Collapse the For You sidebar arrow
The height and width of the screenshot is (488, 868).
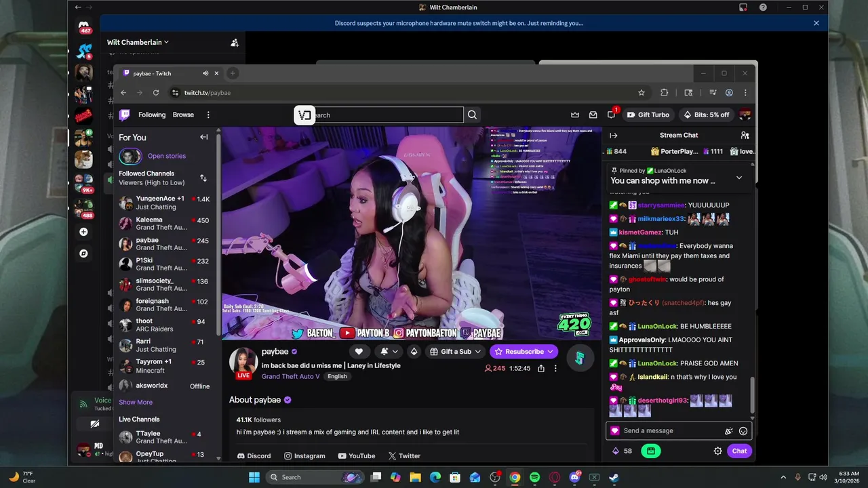[x=203, y=137]
